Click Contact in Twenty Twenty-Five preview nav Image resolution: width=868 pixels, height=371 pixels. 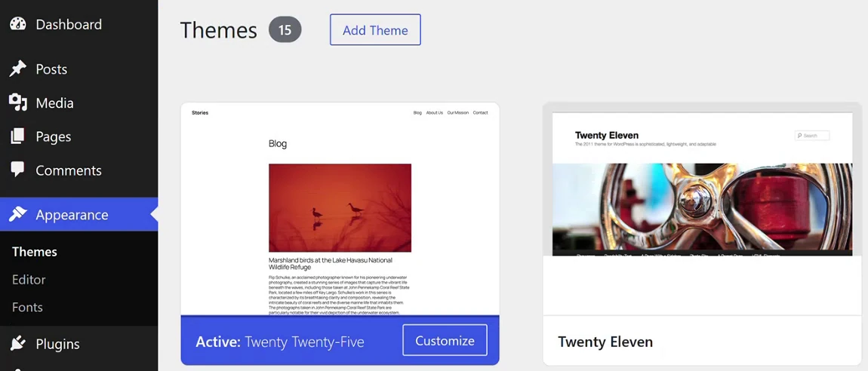click(x=481, y=113)
